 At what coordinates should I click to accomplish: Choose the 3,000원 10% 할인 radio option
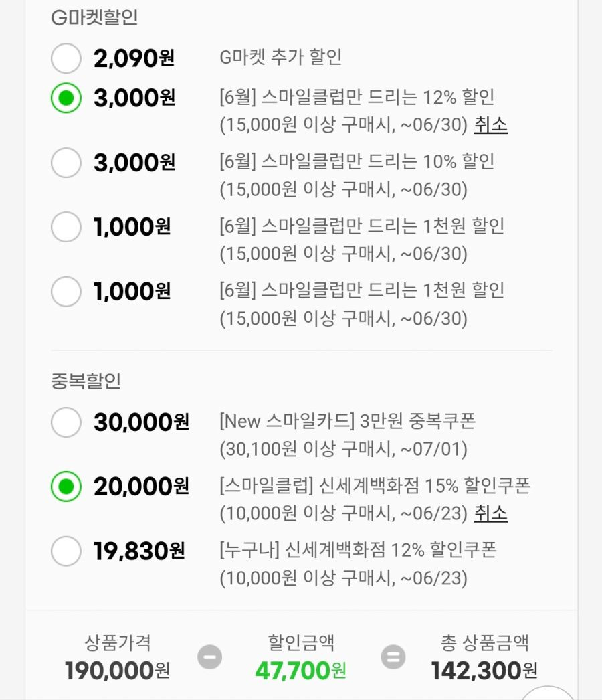[66, 163]
